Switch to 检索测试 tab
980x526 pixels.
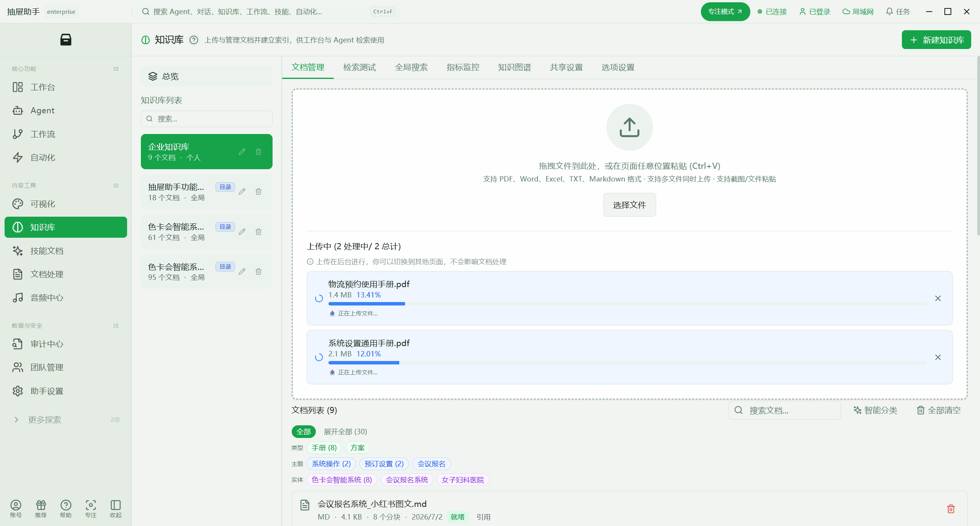tap(359, 67)
